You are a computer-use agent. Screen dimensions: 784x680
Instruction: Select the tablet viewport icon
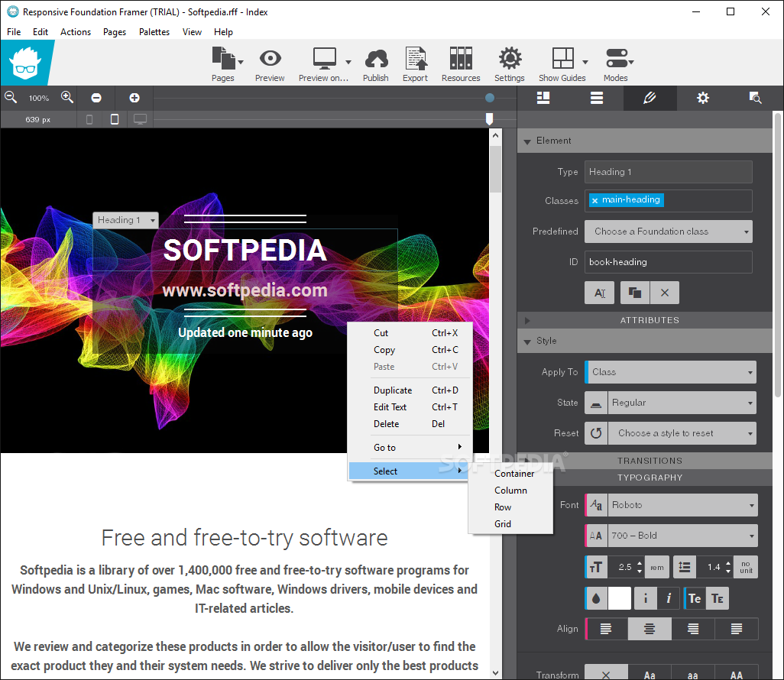115,119
